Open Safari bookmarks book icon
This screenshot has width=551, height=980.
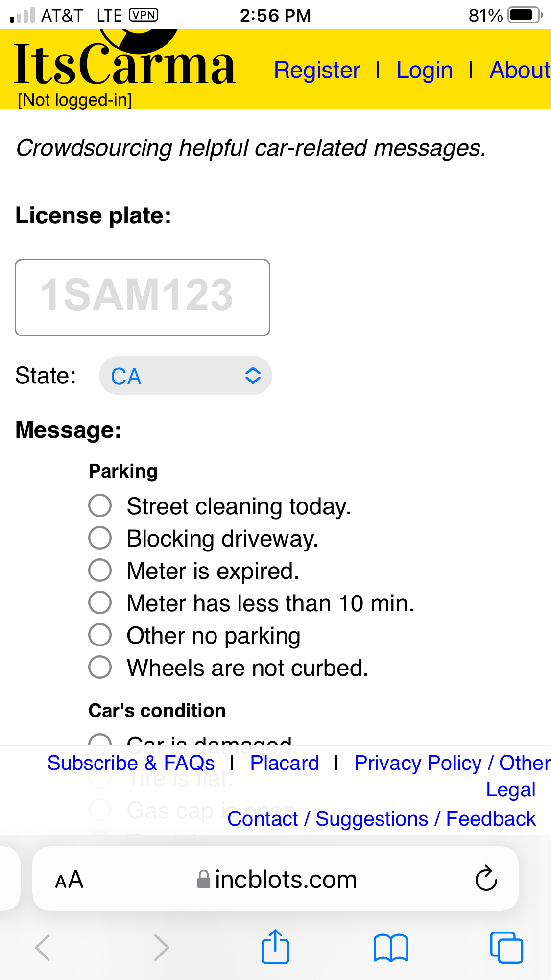tap(390, 948)
